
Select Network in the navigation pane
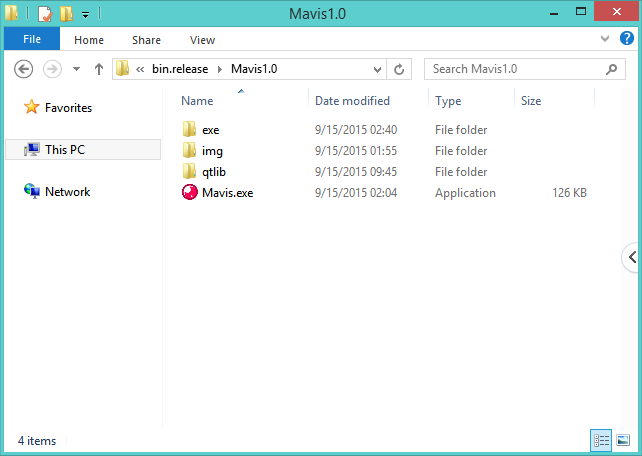pyautogui.click(x=68, y=192)
